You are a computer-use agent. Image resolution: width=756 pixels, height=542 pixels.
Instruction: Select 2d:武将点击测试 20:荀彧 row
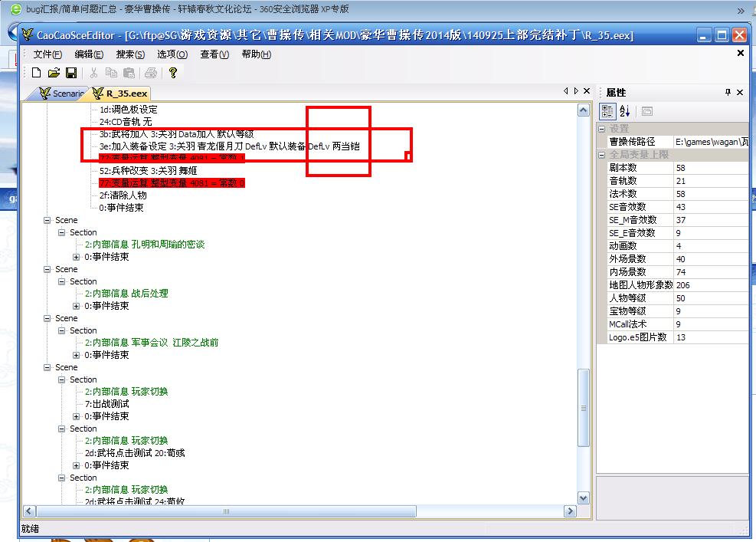click(x=135, y=453)
